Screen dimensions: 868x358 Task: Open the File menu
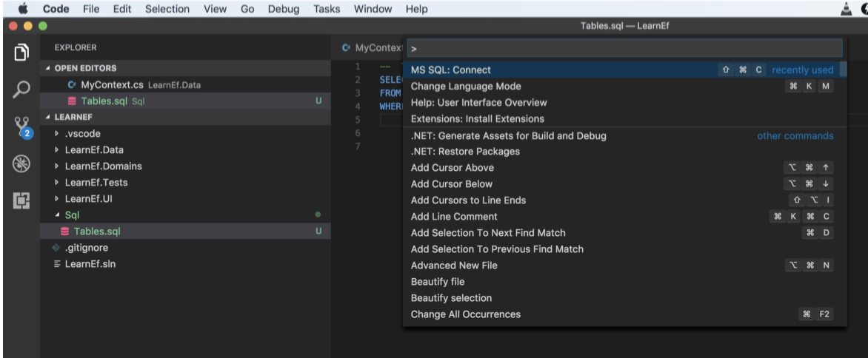coord(91,9)
